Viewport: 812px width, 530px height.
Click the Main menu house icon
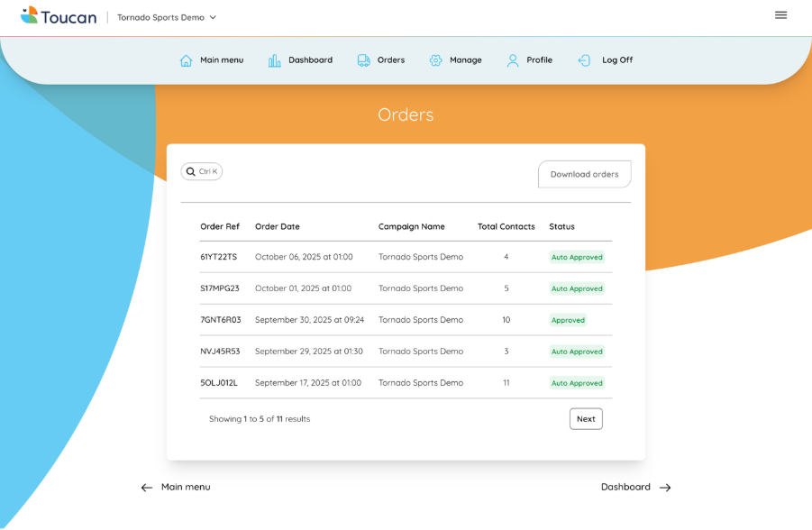coord(187,60)
